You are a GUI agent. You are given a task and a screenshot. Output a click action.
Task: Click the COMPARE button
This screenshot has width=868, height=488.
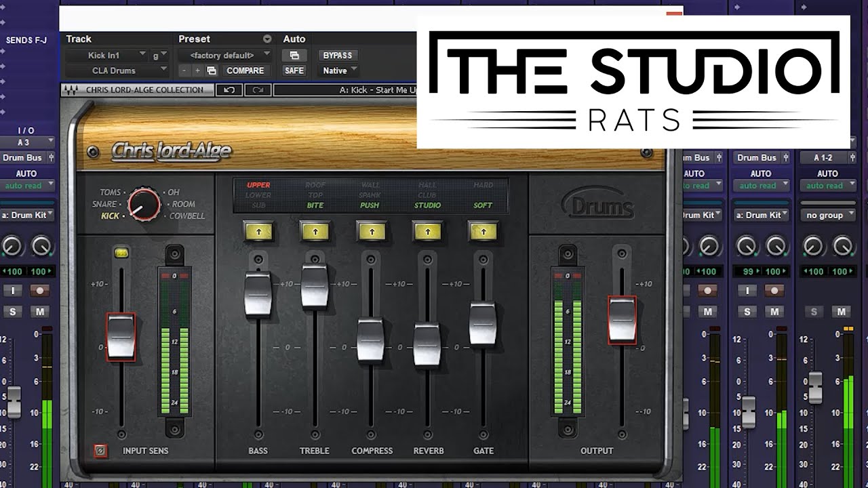[245, 70]
